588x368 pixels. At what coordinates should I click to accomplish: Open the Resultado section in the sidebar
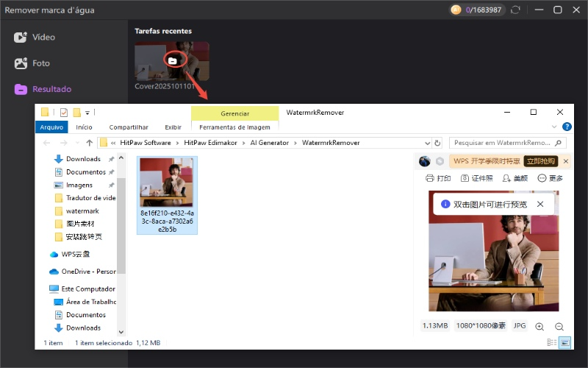(x=51, y=89)
